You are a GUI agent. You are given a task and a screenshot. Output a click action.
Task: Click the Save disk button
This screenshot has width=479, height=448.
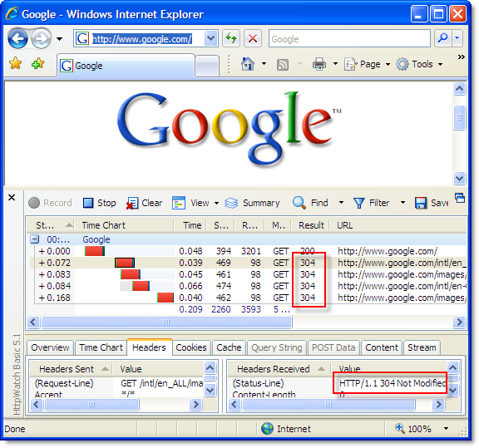(x=432, y=203)
